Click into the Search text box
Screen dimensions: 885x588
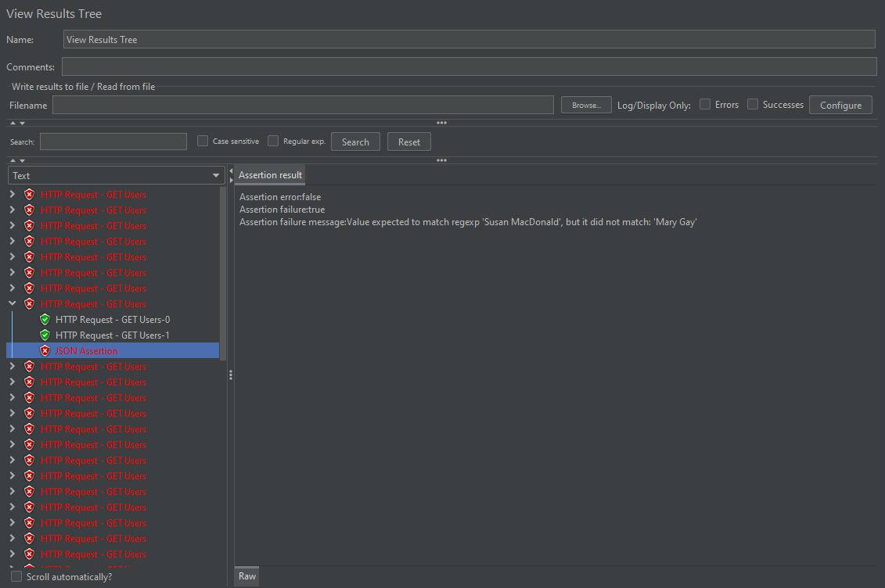point(113,142)
